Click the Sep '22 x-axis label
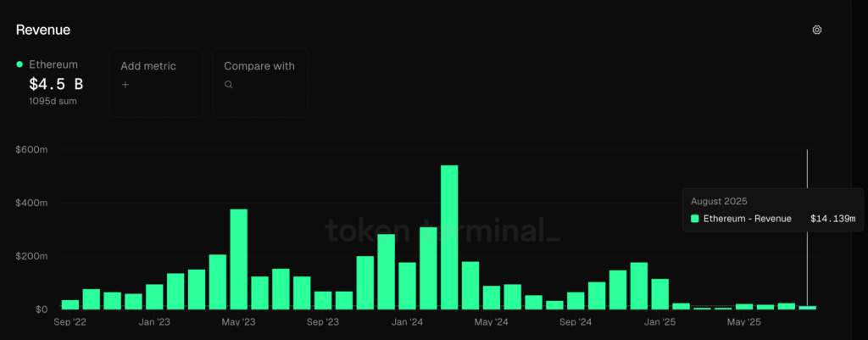 coord(70,321)
